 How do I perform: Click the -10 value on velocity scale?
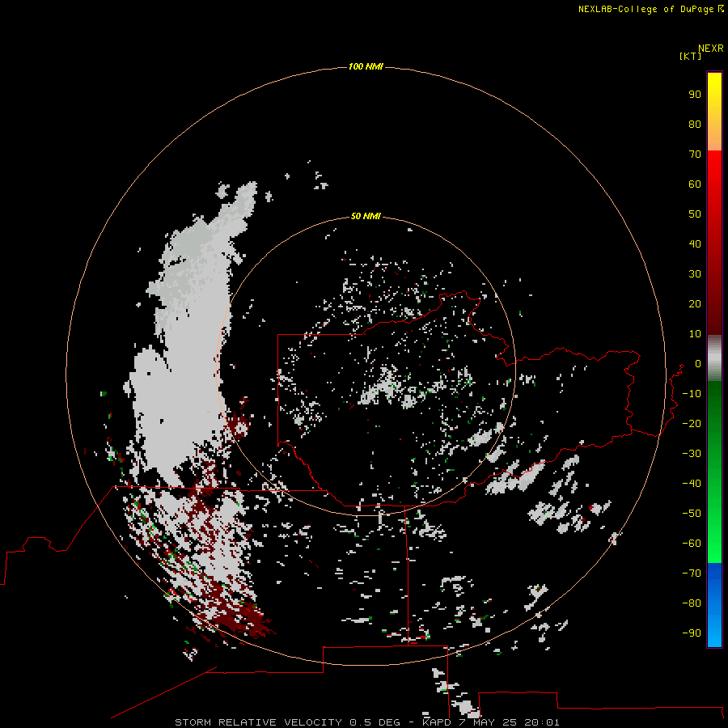[692, 394]
